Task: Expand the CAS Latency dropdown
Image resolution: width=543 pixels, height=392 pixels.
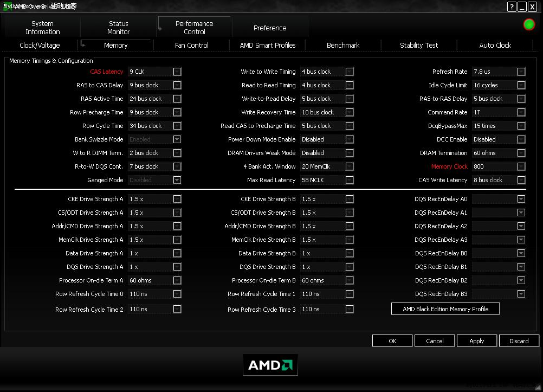Action: (177, 72)
